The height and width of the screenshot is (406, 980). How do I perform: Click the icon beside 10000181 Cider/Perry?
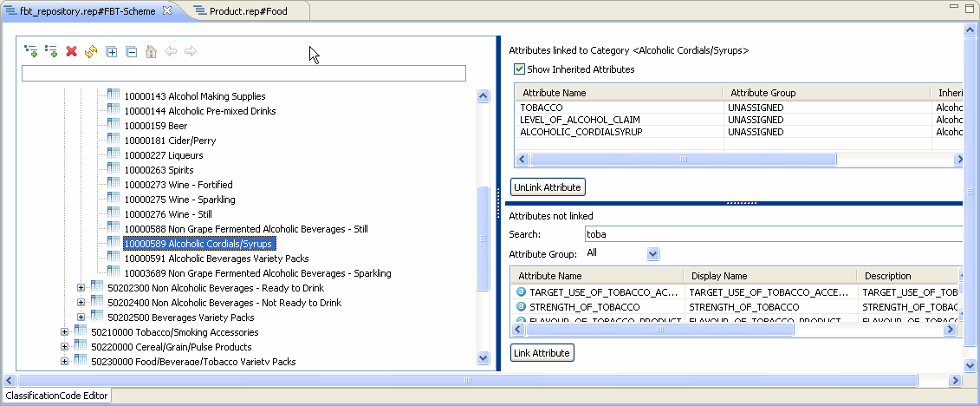[114, 140]
